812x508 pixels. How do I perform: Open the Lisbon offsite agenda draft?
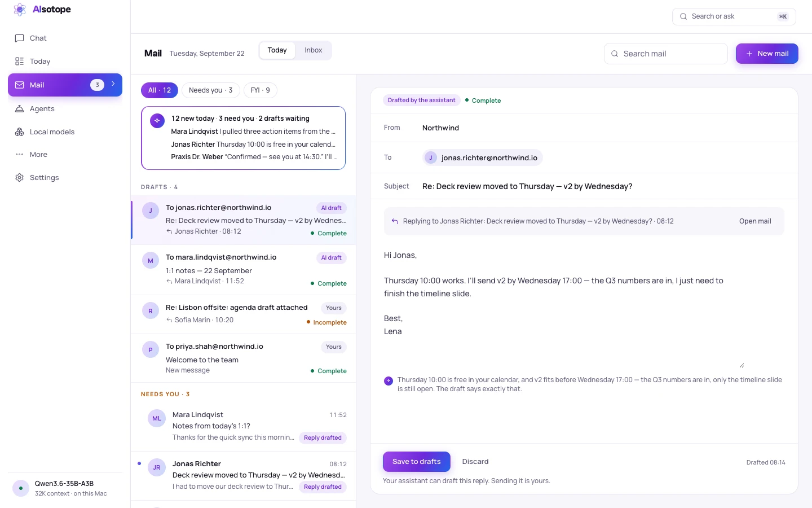tap(244, 314)
